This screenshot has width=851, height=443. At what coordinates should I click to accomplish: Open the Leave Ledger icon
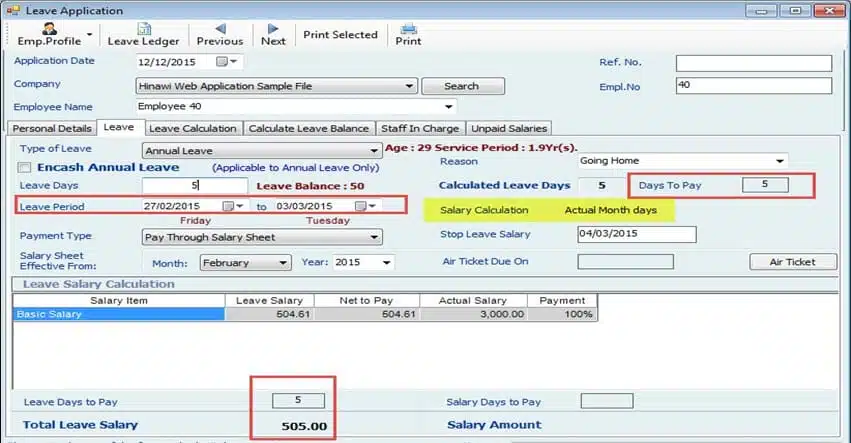click(x=143, y=29)
